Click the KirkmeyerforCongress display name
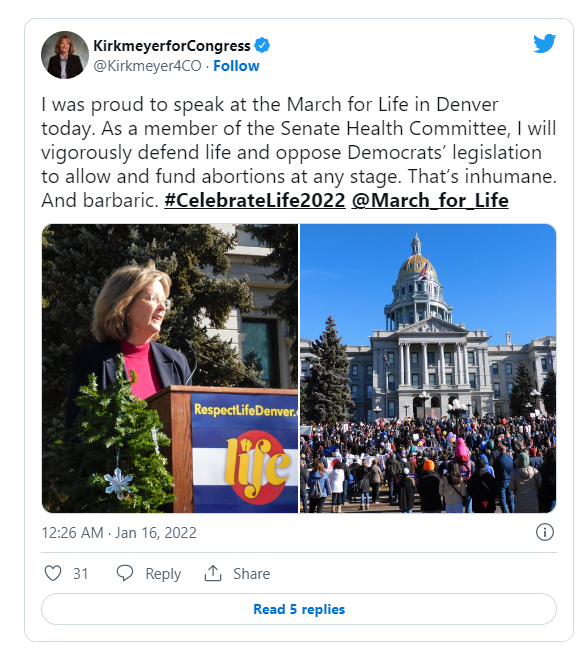585x655 pixels. 172,46
